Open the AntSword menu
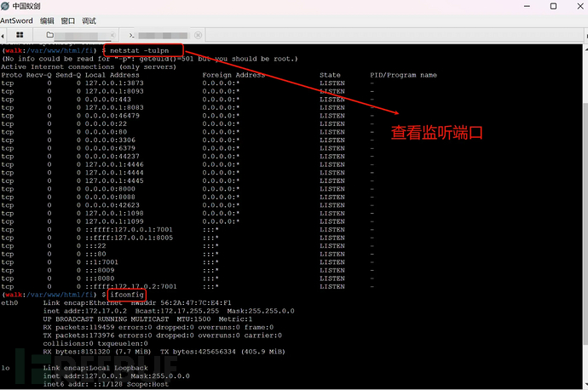 pyautogui.click(x=16, y=21)
